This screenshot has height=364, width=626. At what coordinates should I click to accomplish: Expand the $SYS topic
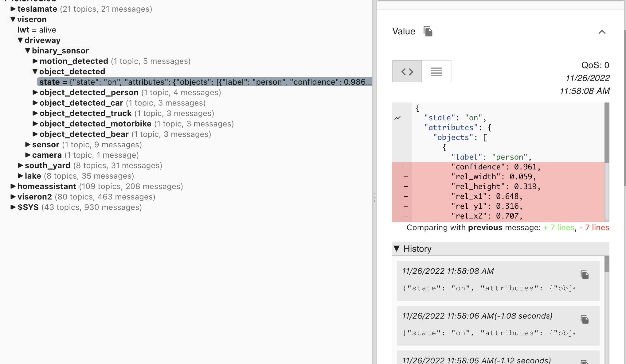[13, 207]
